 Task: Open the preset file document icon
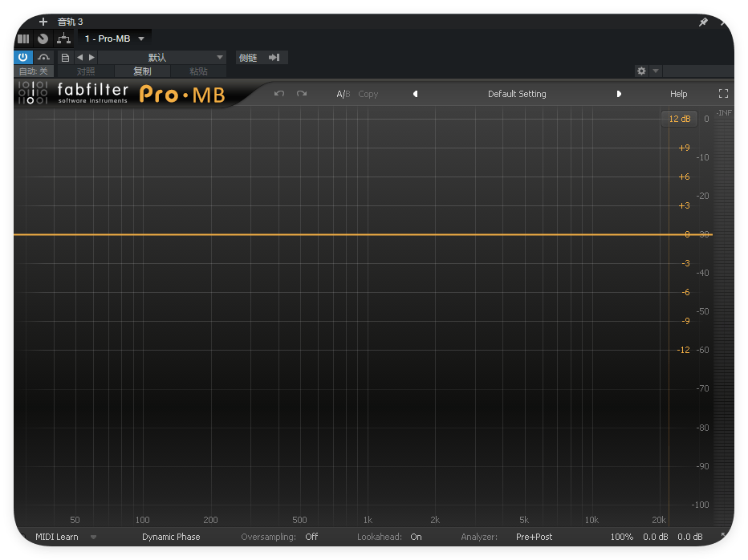[65, 57]
